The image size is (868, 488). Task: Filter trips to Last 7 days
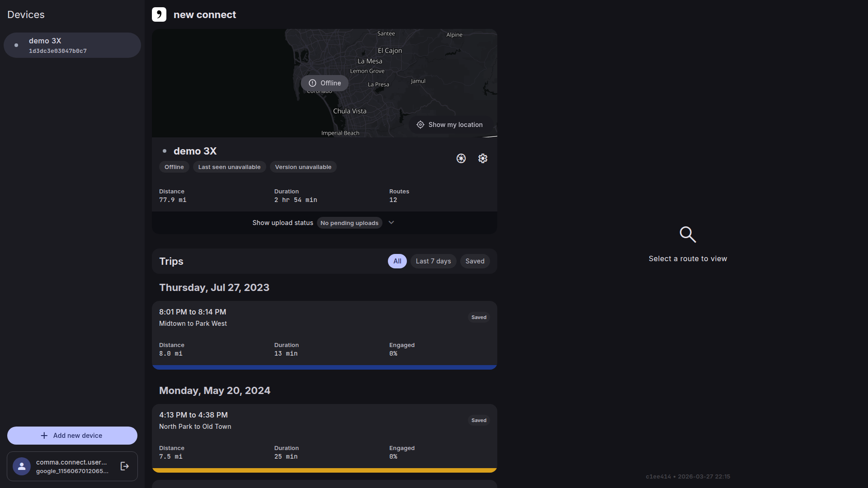(433, 261)
